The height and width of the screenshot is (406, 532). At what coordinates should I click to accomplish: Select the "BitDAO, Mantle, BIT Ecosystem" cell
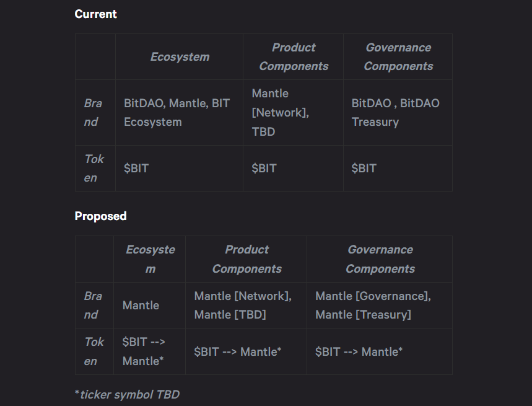177,112
